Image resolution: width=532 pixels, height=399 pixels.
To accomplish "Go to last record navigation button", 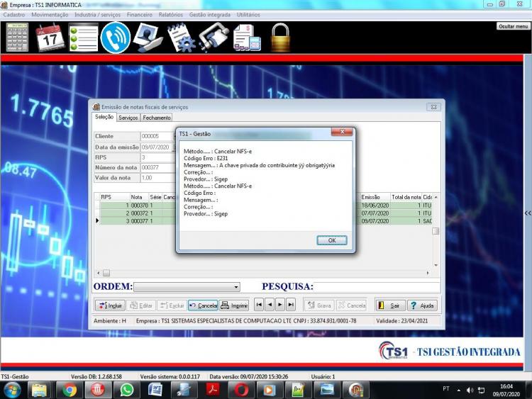I will pyautogui.click(x=291, y=305).
